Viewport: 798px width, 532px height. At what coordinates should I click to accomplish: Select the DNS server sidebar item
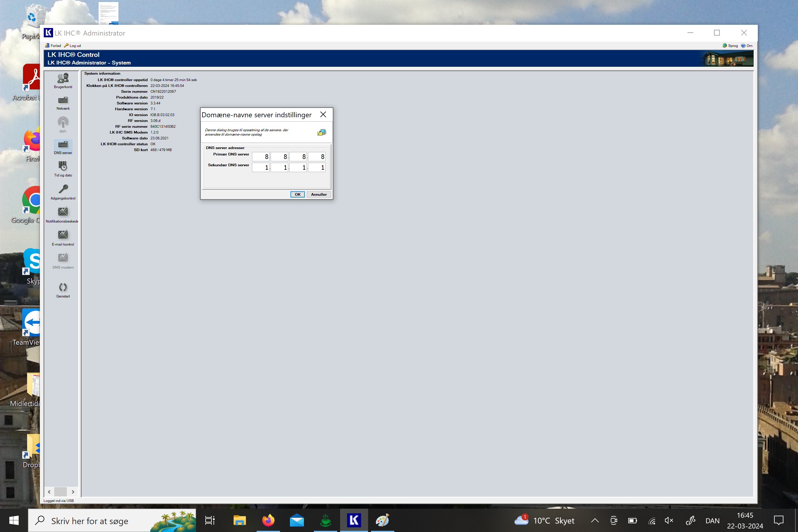(x=63, y=146)
